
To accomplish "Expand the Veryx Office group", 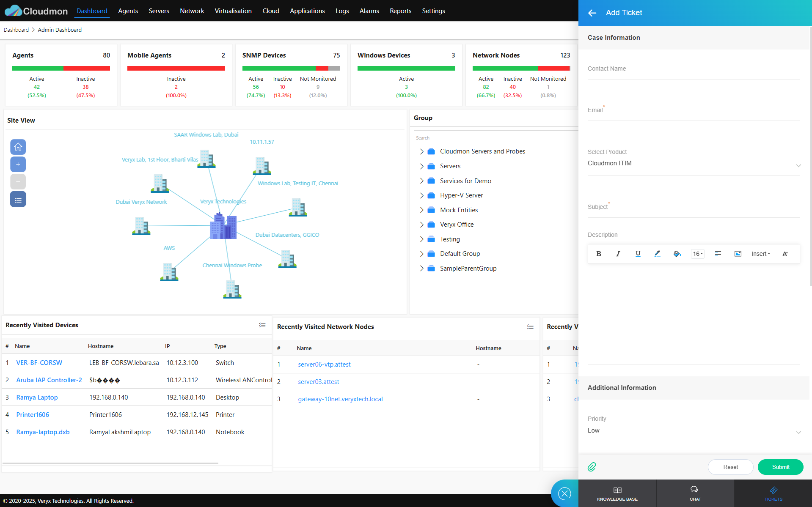I will pos(421,225).
